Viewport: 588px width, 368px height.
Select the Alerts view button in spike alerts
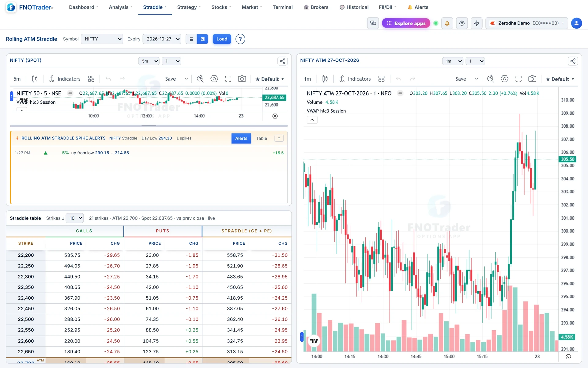point(241,138)
